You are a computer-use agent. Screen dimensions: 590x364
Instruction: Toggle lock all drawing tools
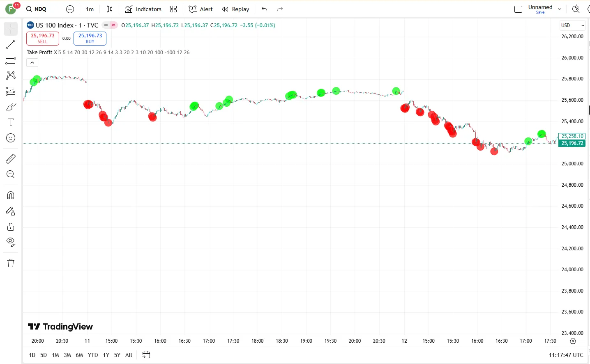11,227
